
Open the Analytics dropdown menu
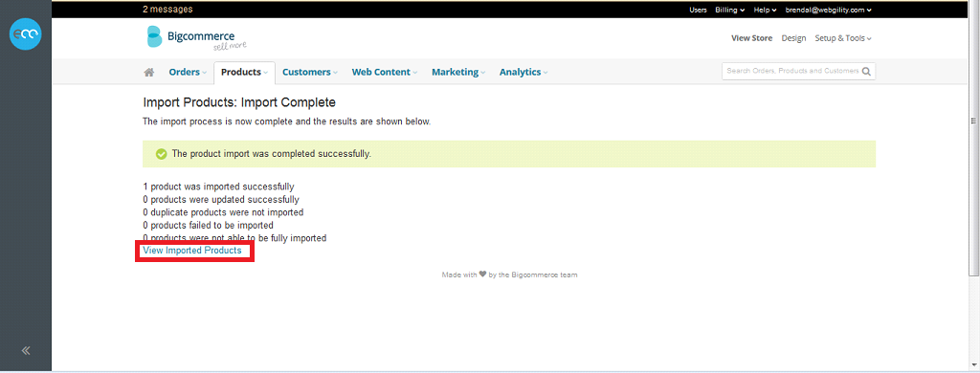tap(523, 72)
